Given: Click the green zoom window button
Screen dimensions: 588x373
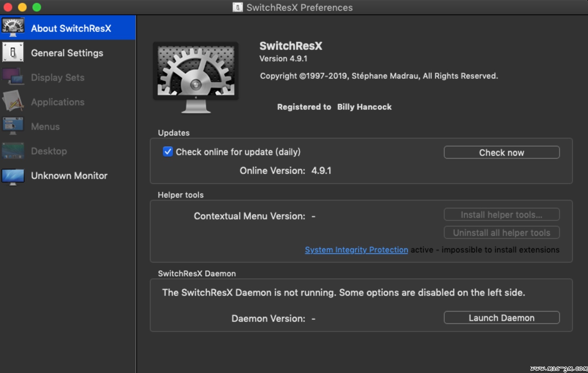Looking at the screenshot, I should pyautogui.click(x=37, y=7).
